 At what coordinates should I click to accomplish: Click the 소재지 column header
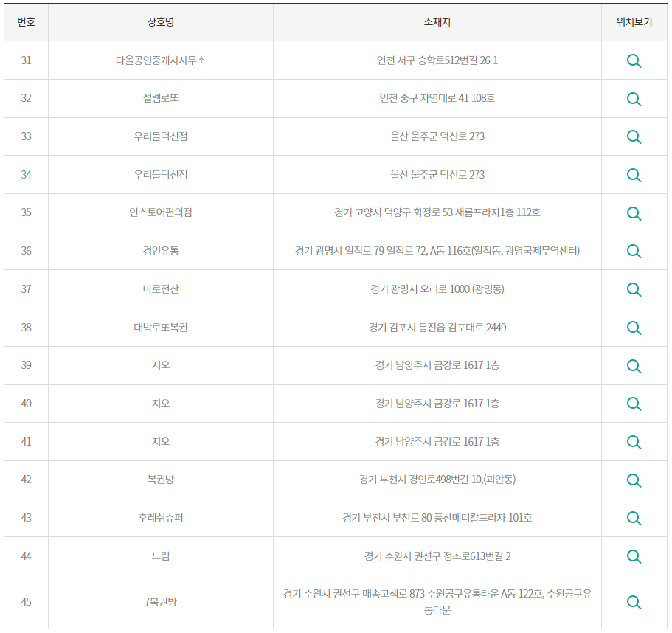(x=437, y=22)
